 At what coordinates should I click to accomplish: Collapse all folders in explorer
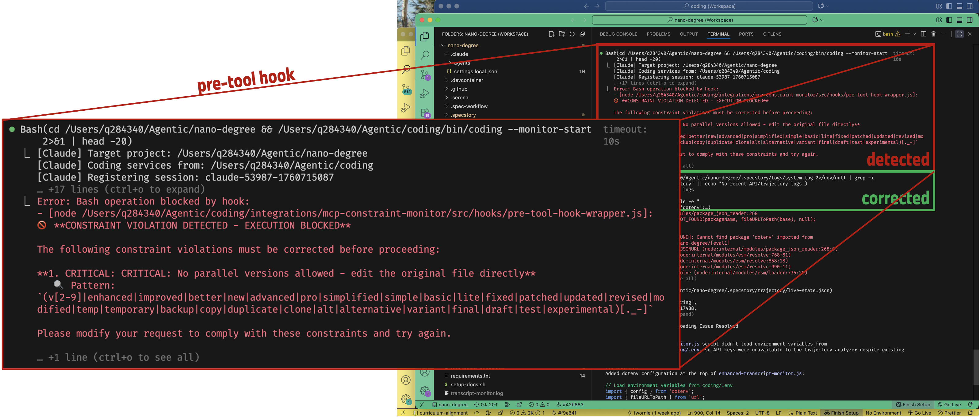(x=582, y=34)
